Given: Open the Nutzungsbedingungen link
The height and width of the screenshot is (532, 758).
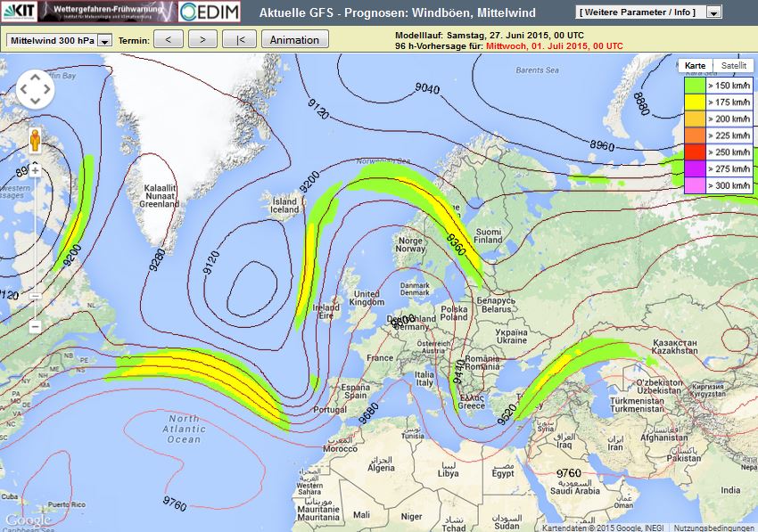Looking at the screenshot, I should 714,528.
